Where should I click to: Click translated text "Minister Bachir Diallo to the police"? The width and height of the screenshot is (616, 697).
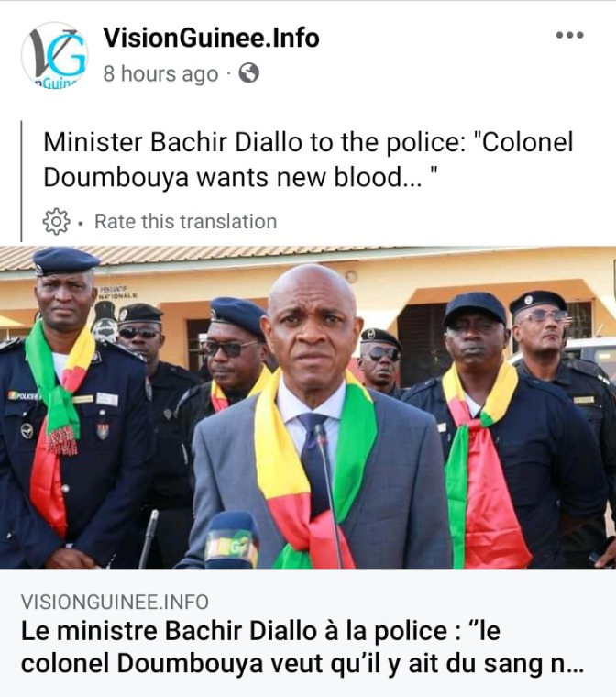pos(255,143)
